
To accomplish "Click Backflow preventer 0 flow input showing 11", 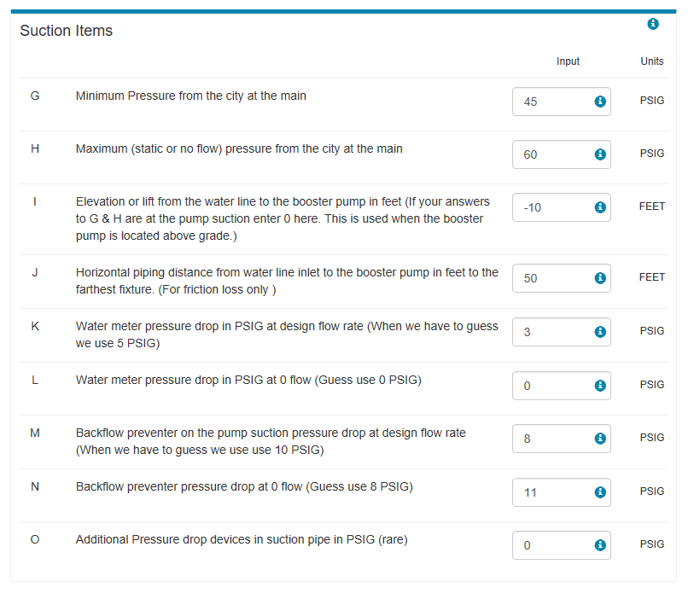I will pos(561,492).
